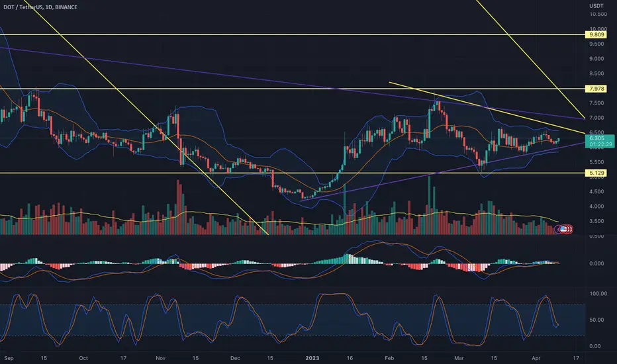Click the 17 date marker after Apr
This screenshot has width=617, height=364.
pyautogui.click(x=576, y=358)
